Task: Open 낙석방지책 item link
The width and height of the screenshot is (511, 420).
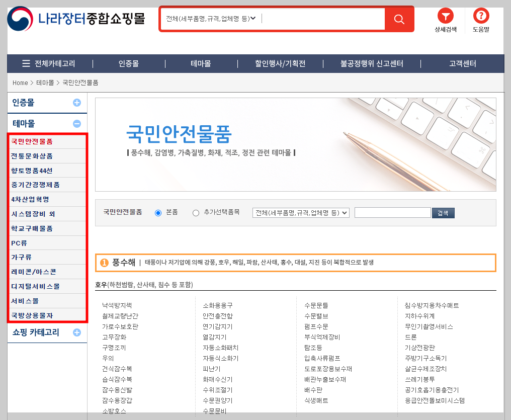Action: pyautogui.click(x=117, y=305)
